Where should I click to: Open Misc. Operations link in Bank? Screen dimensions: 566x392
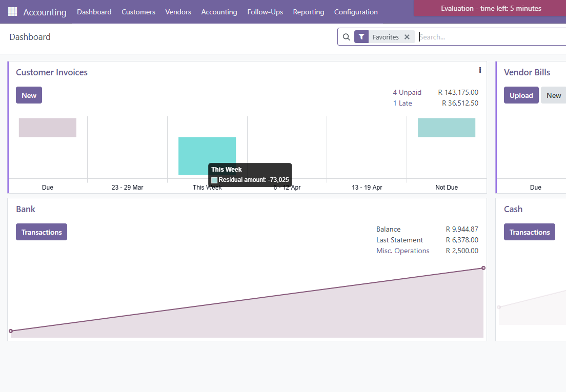point(403,251)
